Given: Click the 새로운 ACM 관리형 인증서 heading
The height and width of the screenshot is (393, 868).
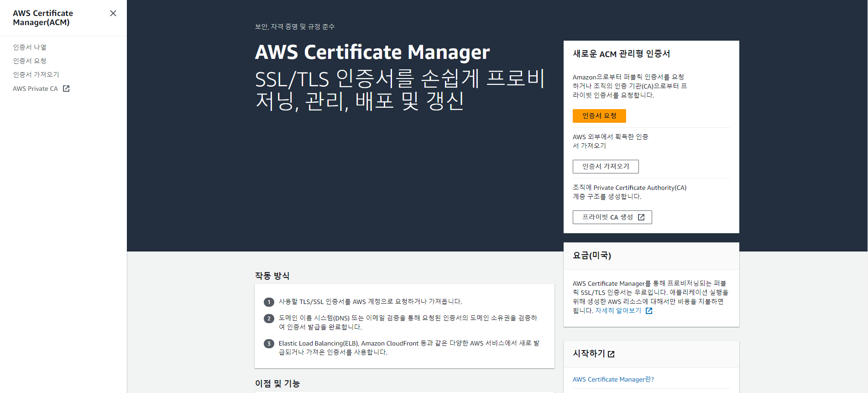Looking at the screenshot, I should click(621, 53).
